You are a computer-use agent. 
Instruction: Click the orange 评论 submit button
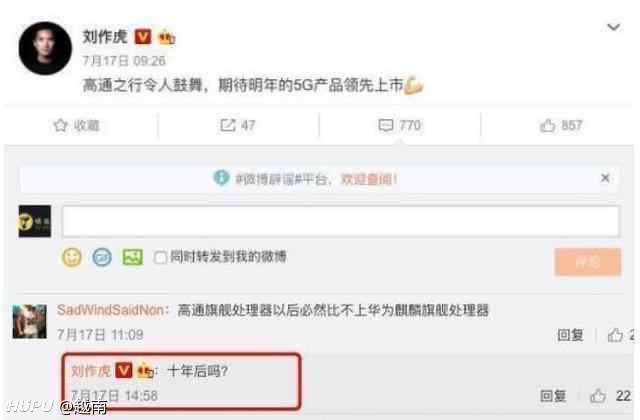(x=588, y=262)
